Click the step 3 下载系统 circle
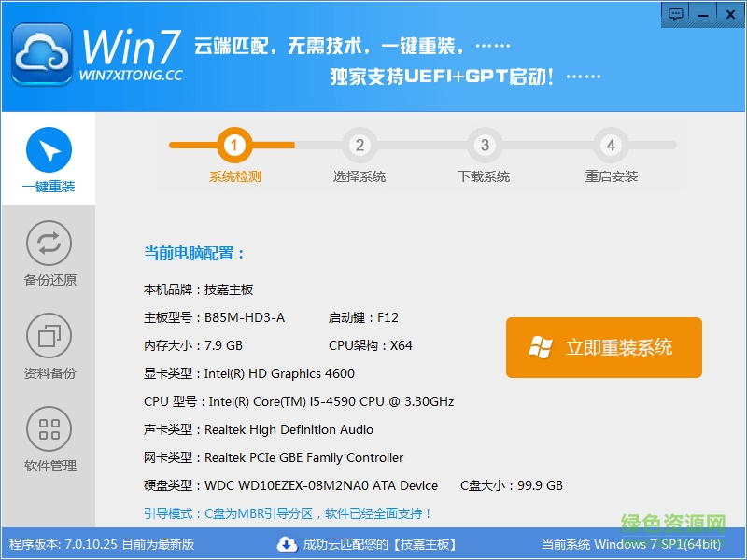747x560 pixels. (x=485, y=145)
